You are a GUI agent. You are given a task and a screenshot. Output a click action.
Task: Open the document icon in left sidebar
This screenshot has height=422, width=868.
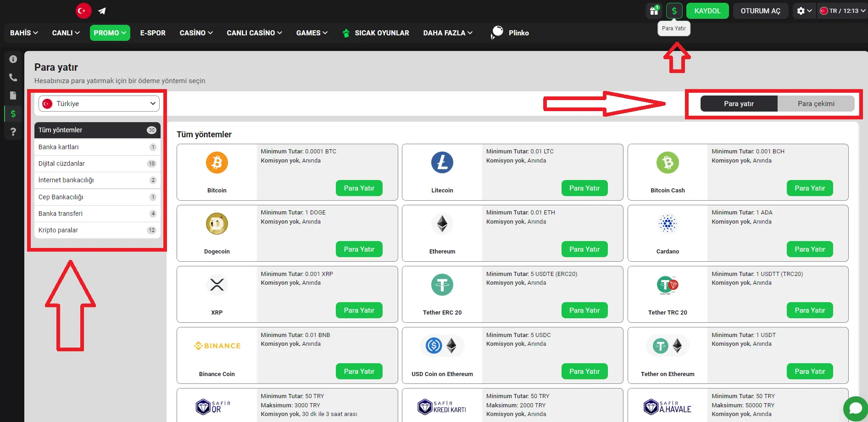(13, 96)
